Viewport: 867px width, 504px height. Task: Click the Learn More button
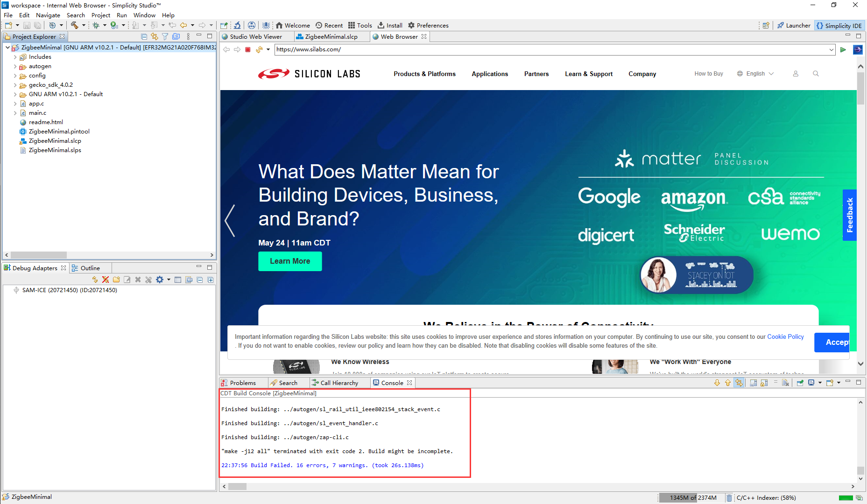click(x=290, y=261)
